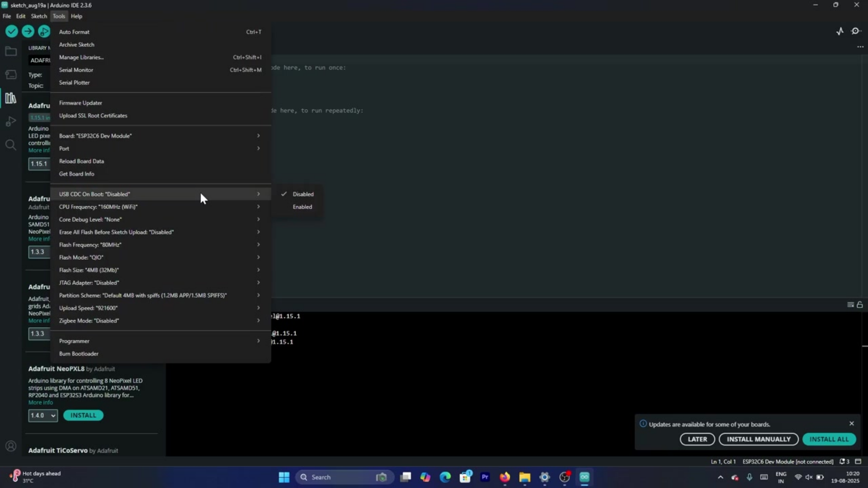This screenshot has width=868, height=488.
Task: Dismiss the updates notification with X
Action: coord(852,423)
